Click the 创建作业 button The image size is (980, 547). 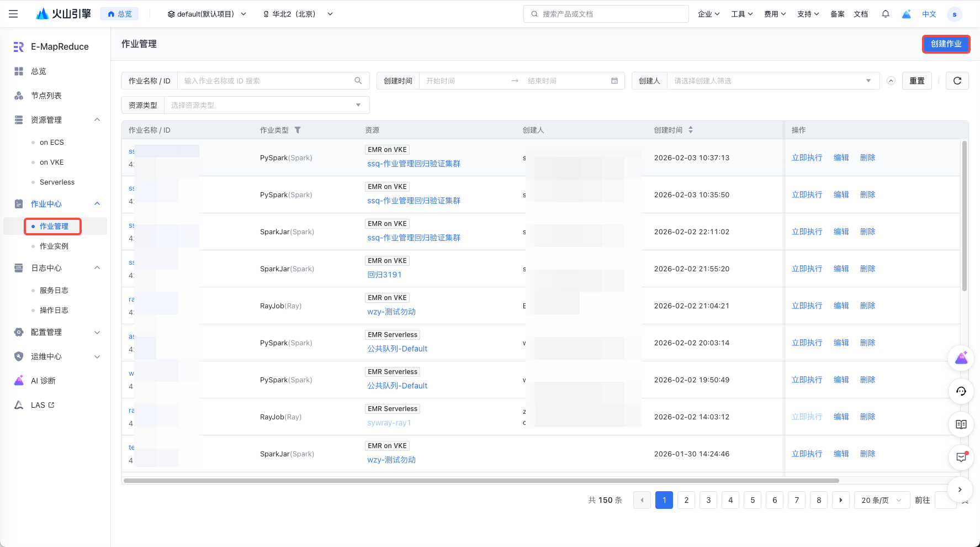(x=946, y=44)
